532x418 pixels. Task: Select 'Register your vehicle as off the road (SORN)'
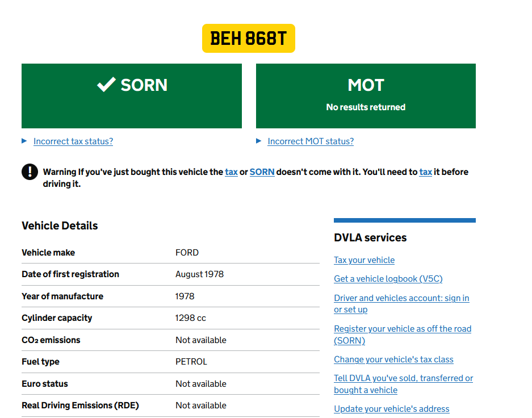coord(402,329)
